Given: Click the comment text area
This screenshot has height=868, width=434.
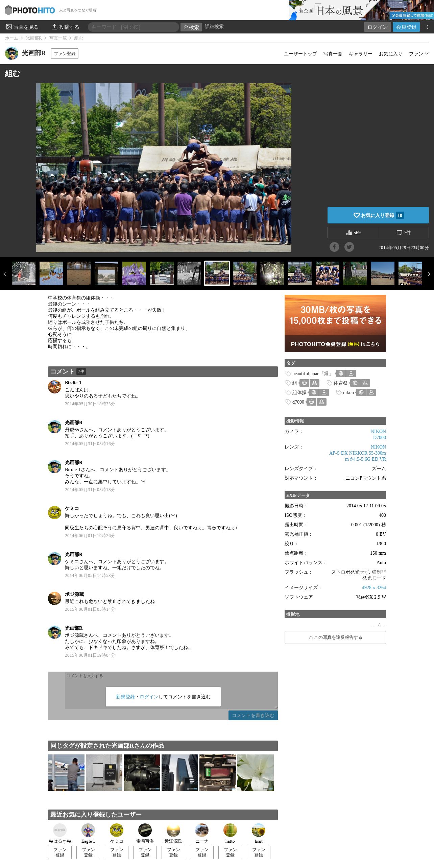Looking at the screenshot, I should [171, 690].
